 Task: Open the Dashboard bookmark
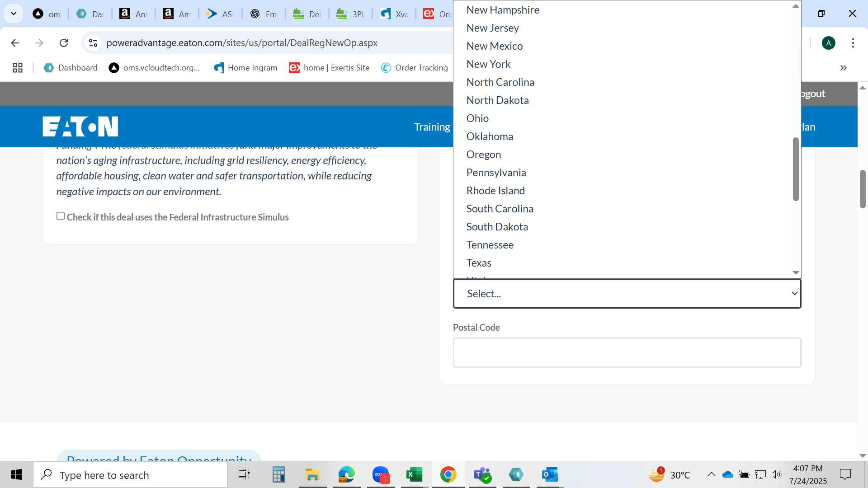(71, 68)
